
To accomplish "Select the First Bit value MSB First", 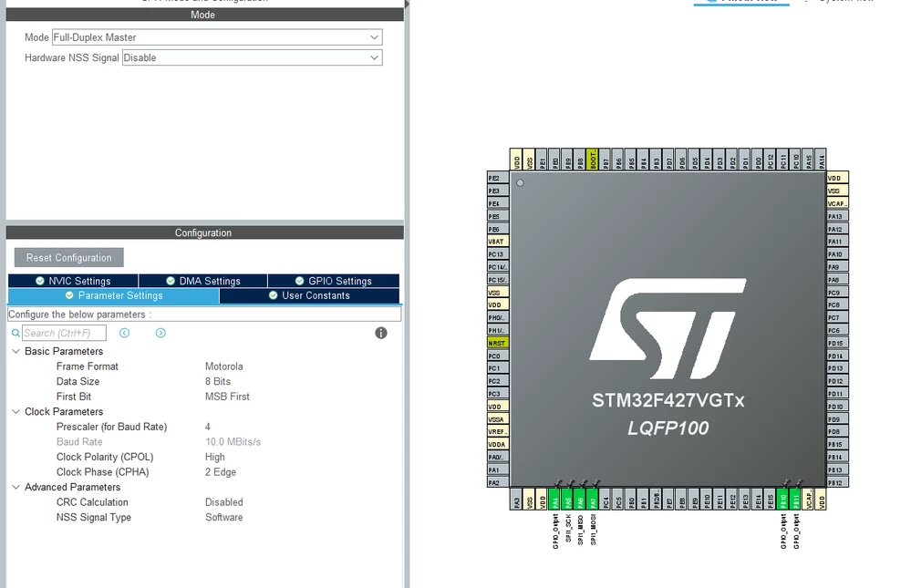I will tap(227, 397).
